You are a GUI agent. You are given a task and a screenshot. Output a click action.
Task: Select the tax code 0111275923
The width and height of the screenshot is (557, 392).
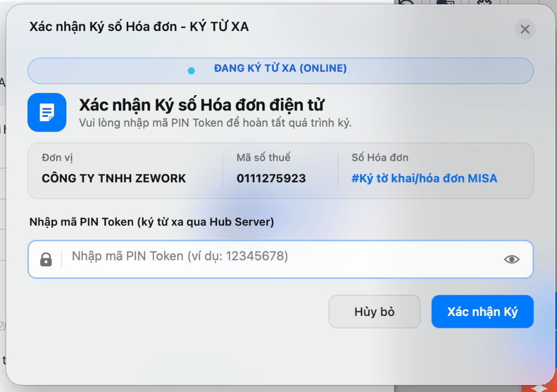click(x=271, y=178)
